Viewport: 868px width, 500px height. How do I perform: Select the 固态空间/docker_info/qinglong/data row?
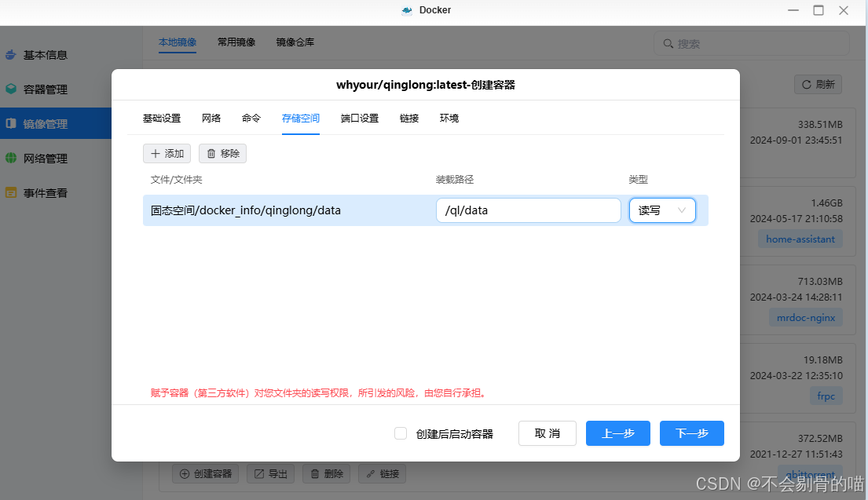(425, 210)
